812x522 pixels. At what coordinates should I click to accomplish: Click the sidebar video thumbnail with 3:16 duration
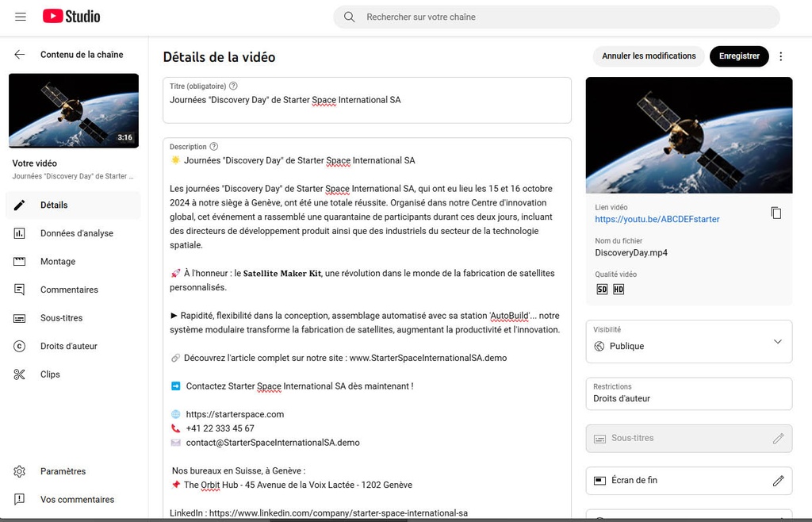[74, 111]
